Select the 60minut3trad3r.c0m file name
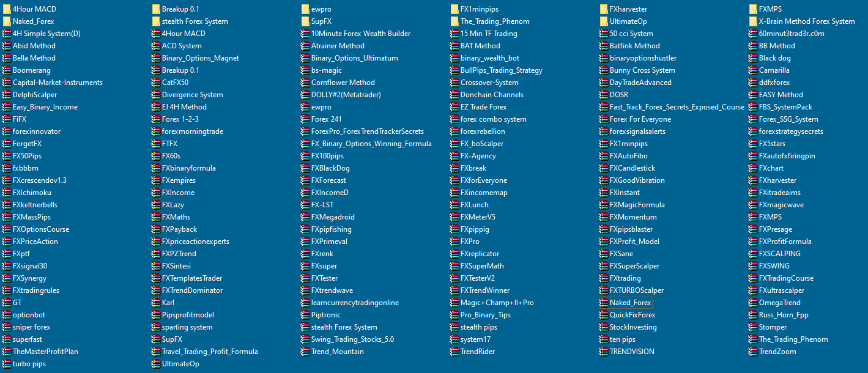Screen dimensions: 868x373 [x=792, y=34]
